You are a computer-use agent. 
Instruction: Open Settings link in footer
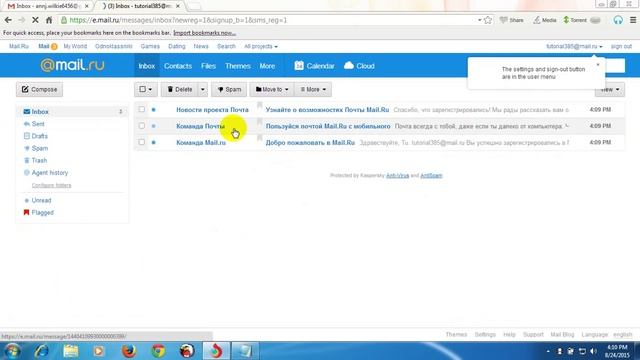pyautogui.click(x=485, y=334)
